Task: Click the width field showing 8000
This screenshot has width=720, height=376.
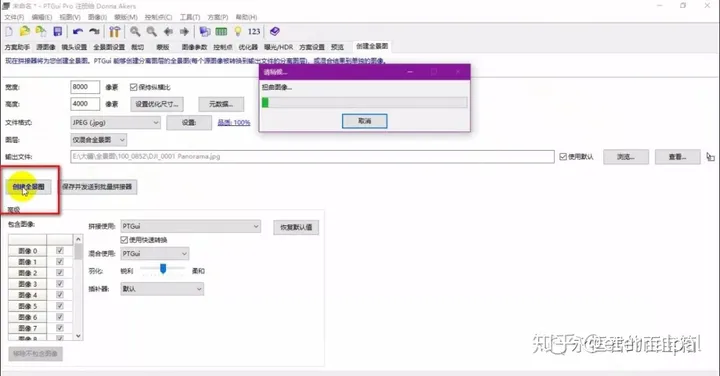Action: point(85,87)
